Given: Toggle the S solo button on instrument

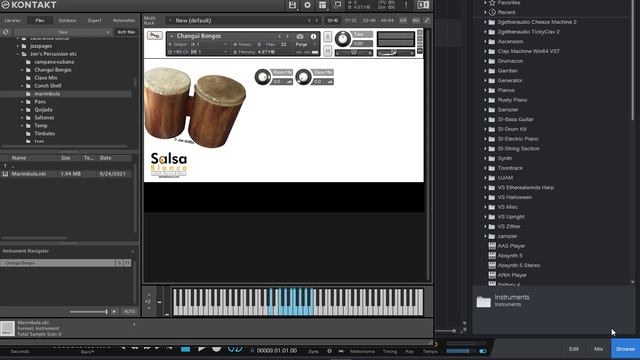Looking at the screenshot, I should coord(327,37).
